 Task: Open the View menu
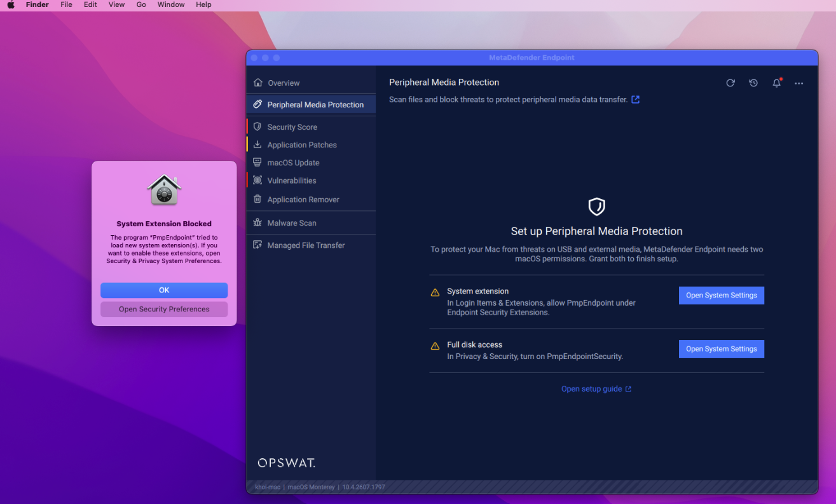(116, 4)
